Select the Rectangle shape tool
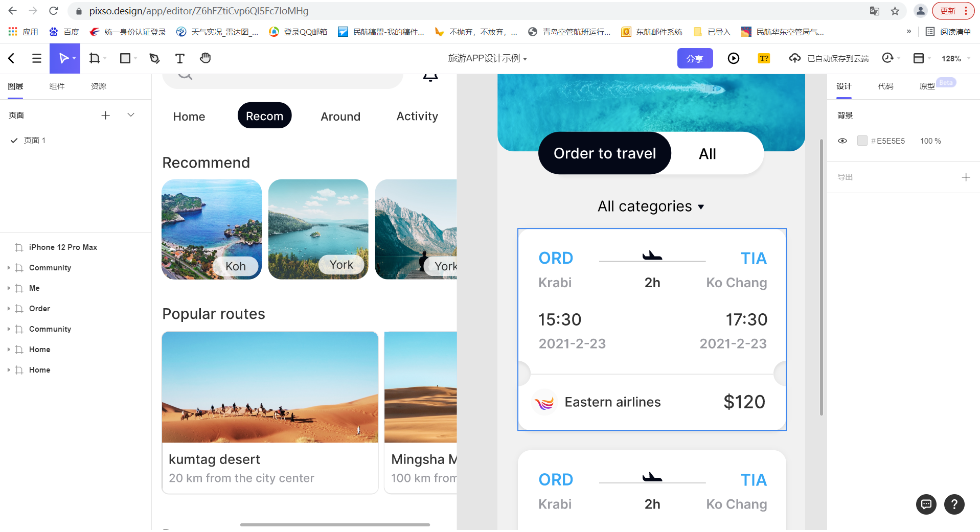Screen dimensions: 980x532 coord(125,58)
